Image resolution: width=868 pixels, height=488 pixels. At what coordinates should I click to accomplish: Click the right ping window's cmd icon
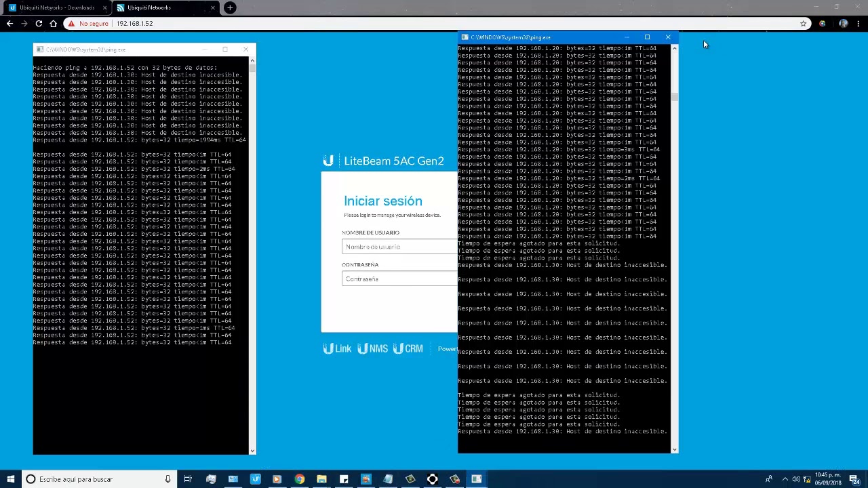pyautogui.click(x=465, y=37)
